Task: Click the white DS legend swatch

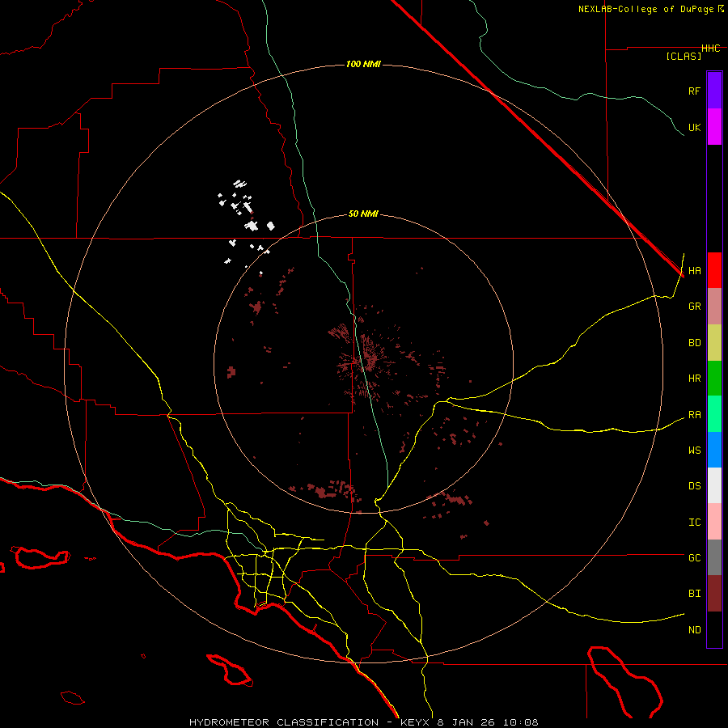Action: [714, 485]
